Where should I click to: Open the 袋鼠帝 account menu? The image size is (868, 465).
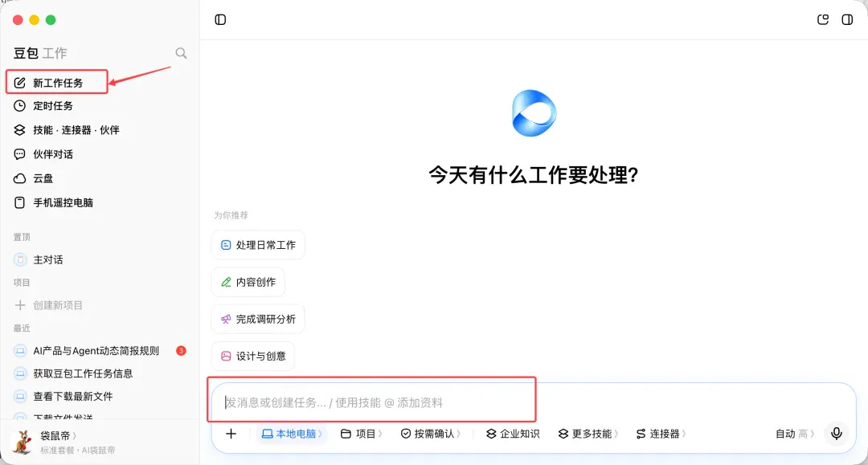59,436
